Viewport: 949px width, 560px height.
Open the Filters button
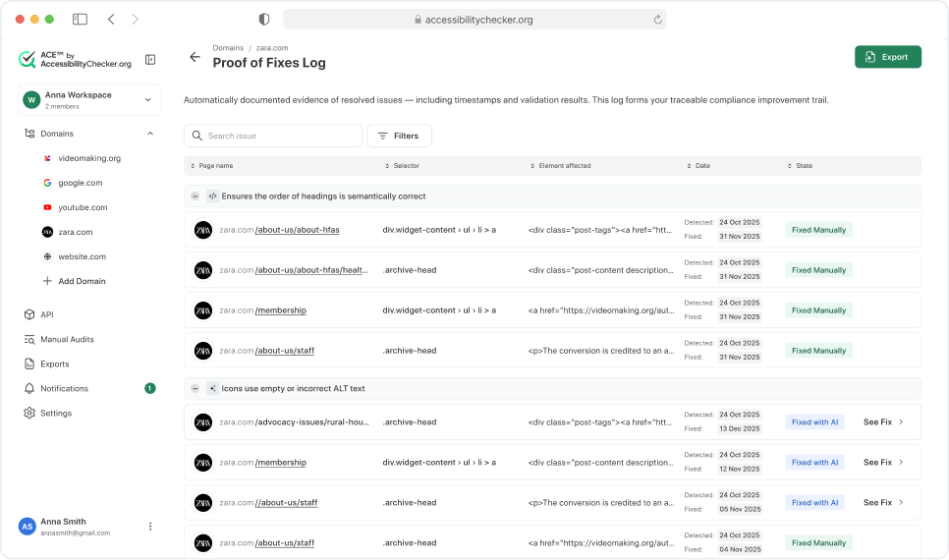pos(400,136)
